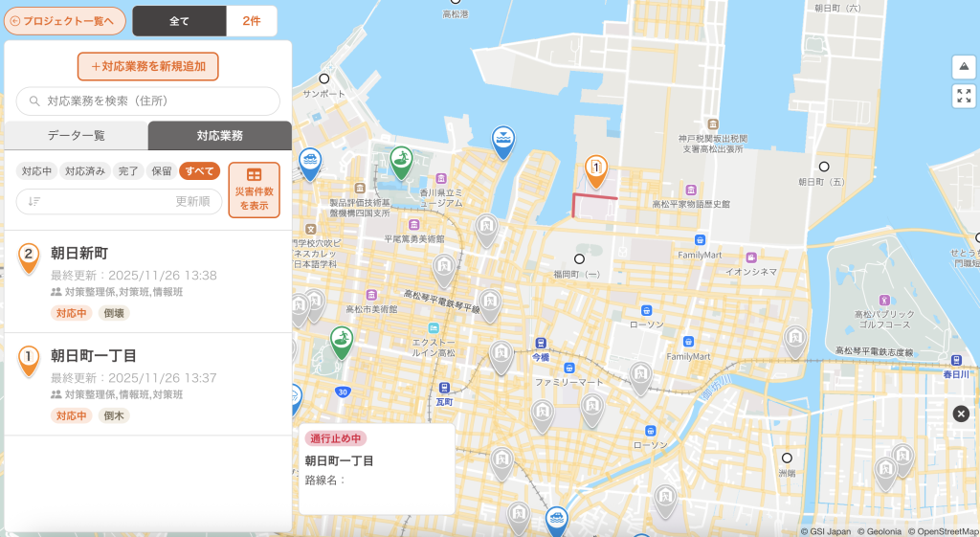Go back via プロジェクト一覧へ button
980x537 pixels.
tap(65, 20)
